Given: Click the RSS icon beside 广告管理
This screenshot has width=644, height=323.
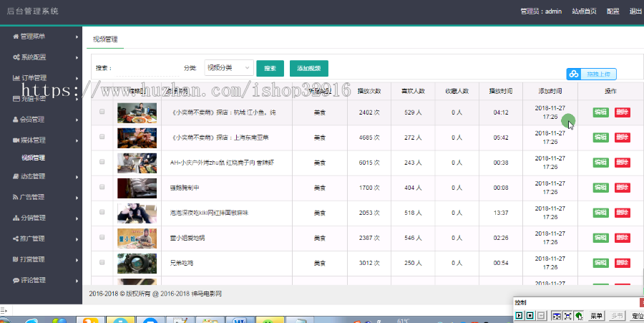Looking at the screenshot, I should tap(16, 197).
